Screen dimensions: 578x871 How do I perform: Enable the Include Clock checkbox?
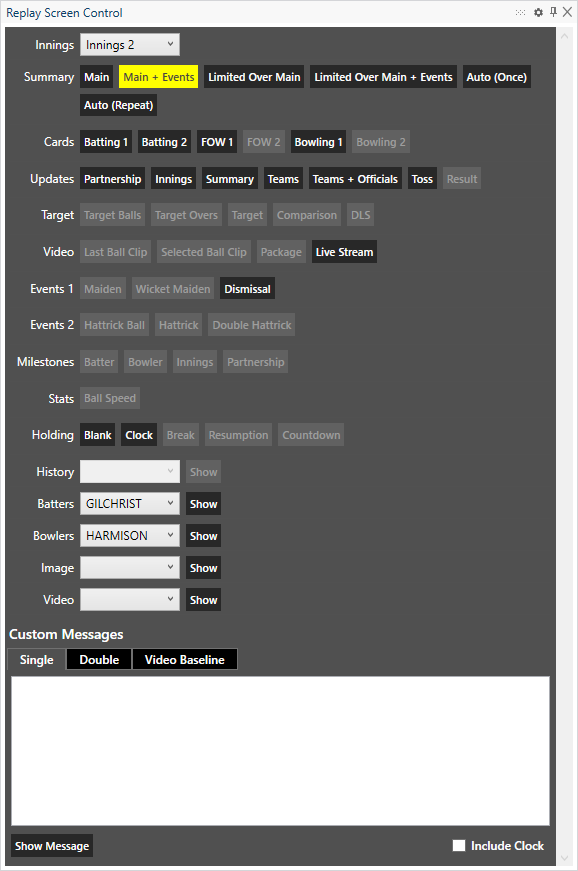[459, 845]
